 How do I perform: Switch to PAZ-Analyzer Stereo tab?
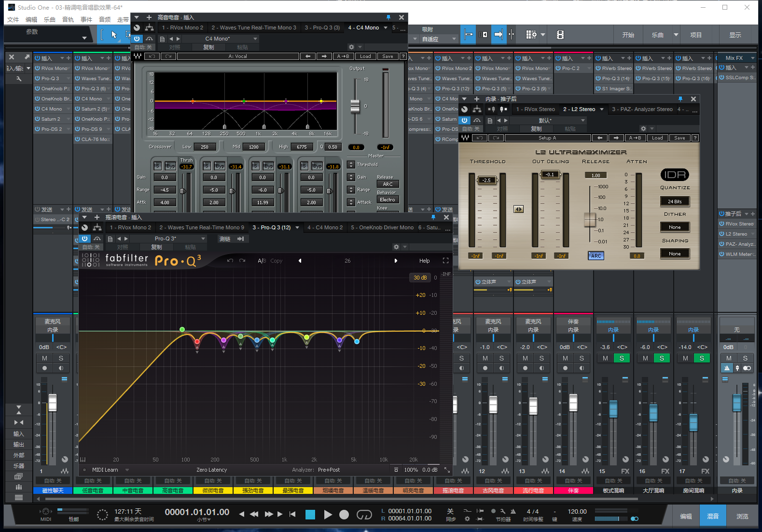click(642, 109)
